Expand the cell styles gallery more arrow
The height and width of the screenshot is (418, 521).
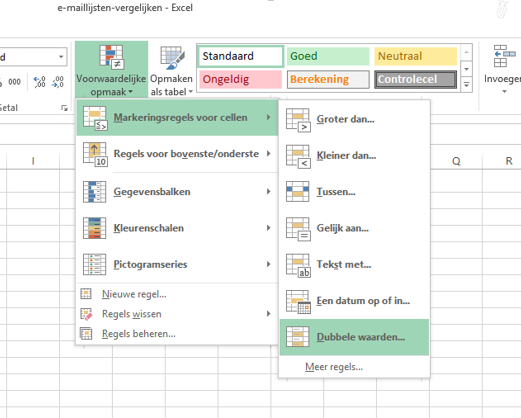[x=466, y=85]
